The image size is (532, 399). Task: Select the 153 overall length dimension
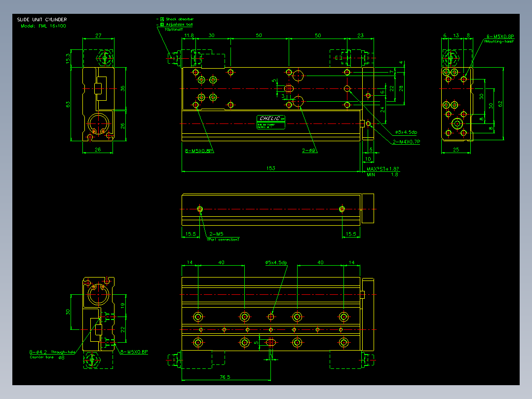270,168
